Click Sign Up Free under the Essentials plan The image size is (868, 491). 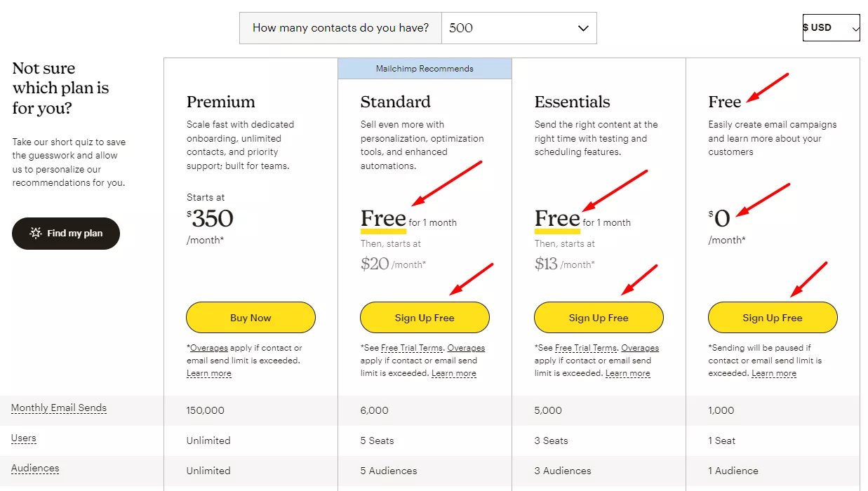pyautogui.click(x=599, y=317)
